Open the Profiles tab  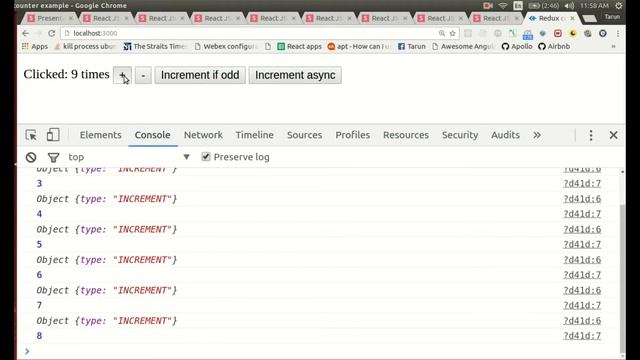tap(353, 135)
